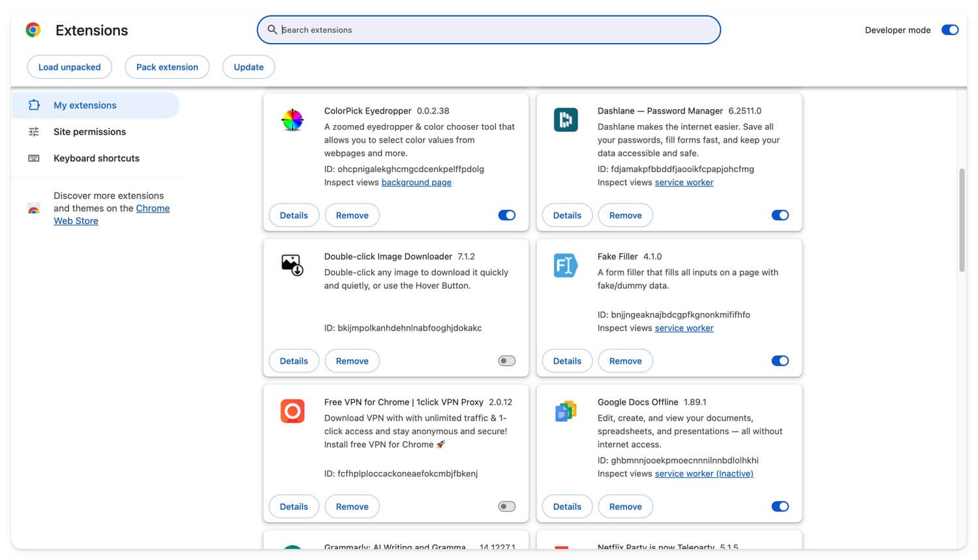
Task: Click the Update button
Action: pyautogui.click(x=249, y=66)
